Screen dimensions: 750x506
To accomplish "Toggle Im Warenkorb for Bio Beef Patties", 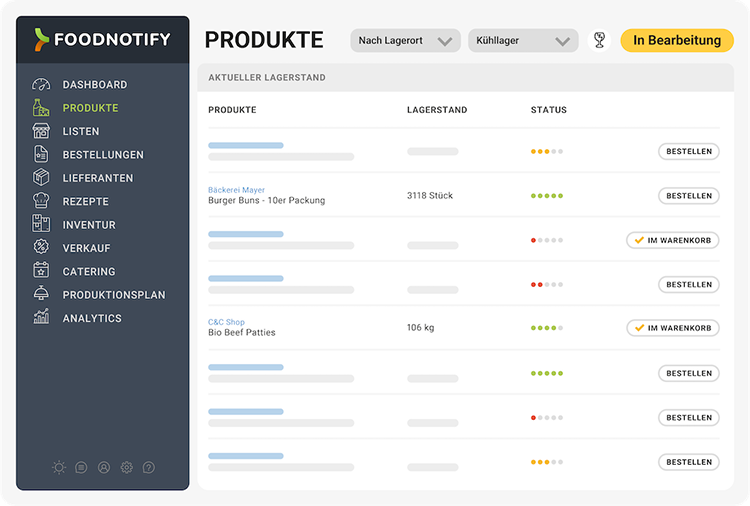I will tap(672, 328).
